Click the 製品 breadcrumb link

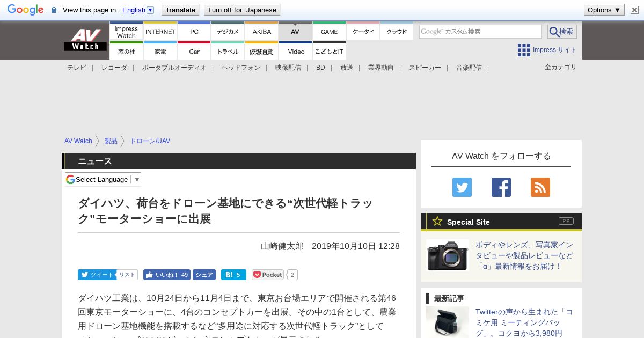(x=111, y=141)
